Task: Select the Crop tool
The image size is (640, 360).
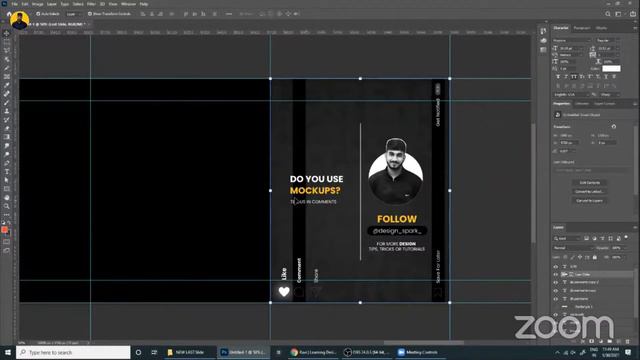Action: 7,68
